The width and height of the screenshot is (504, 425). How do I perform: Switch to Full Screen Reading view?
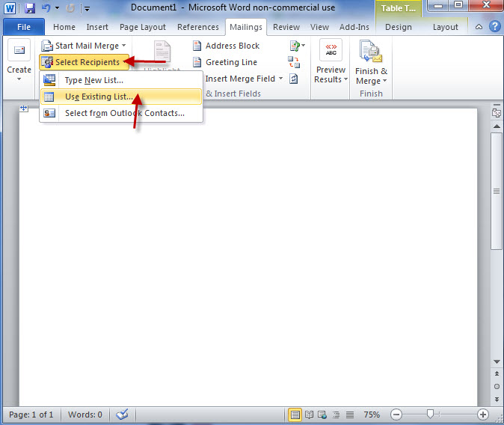click(x=309, y=415)
